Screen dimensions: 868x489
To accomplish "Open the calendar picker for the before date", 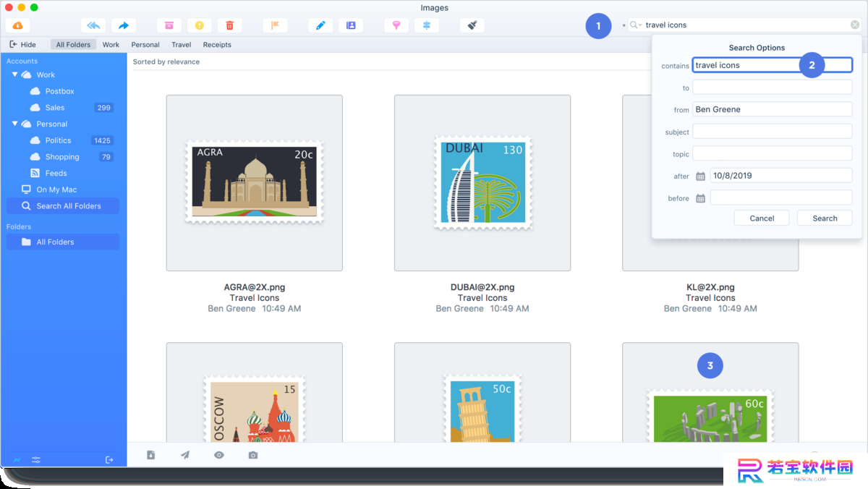I will click(700, 198).
